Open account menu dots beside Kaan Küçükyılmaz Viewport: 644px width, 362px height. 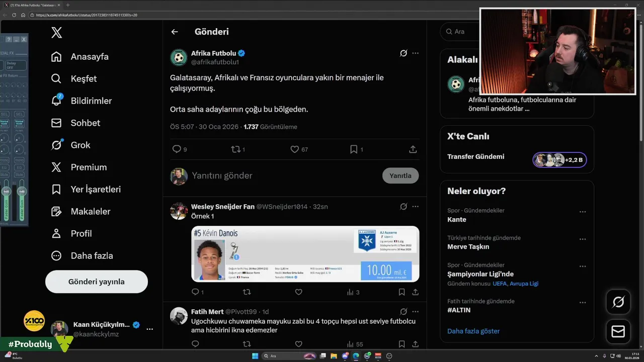tap(149, 329)
